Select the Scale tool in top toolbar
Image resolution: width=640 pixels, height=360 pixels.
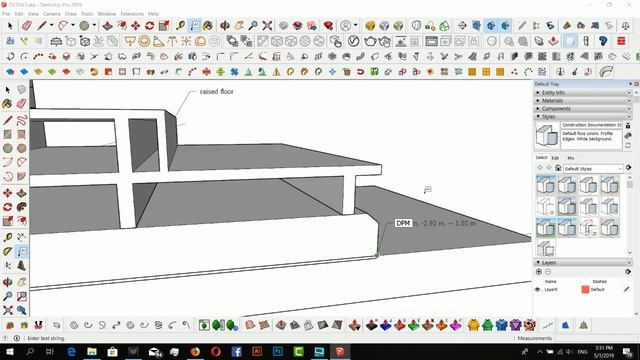[164, 26]
